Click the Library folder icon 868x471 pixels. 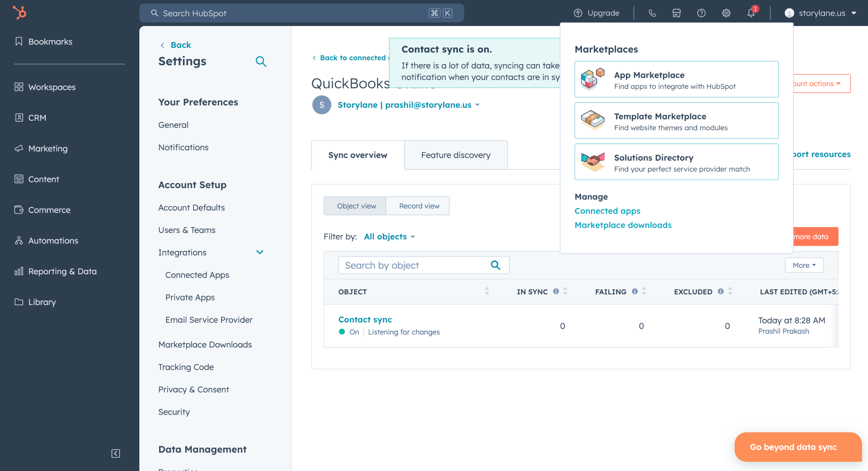19,302
